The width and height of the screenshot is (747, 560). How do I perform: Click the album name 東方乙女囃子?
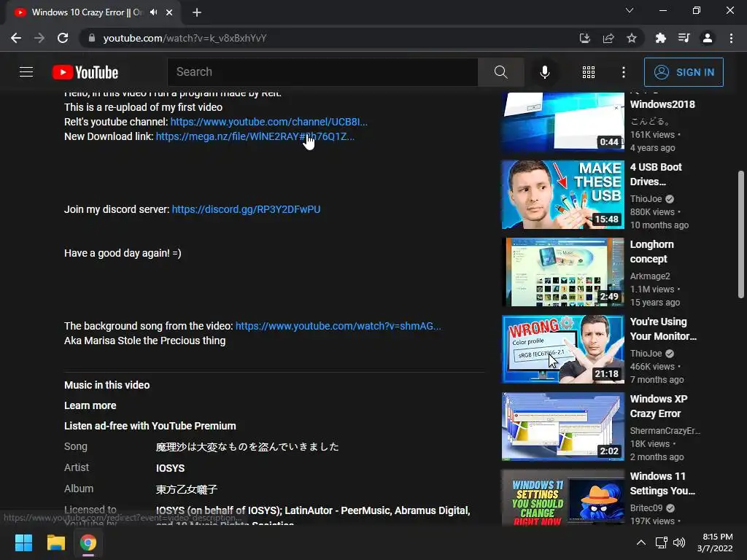pos(186,489)
